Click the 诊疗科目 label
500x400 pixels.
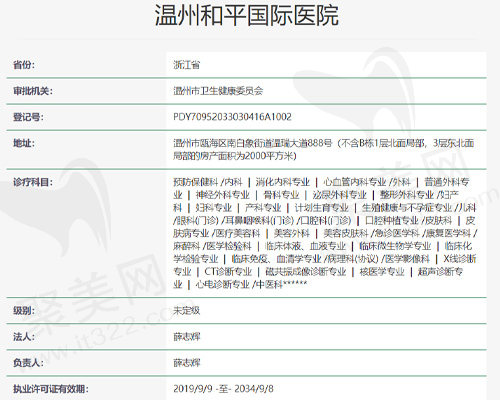point(33,182)
